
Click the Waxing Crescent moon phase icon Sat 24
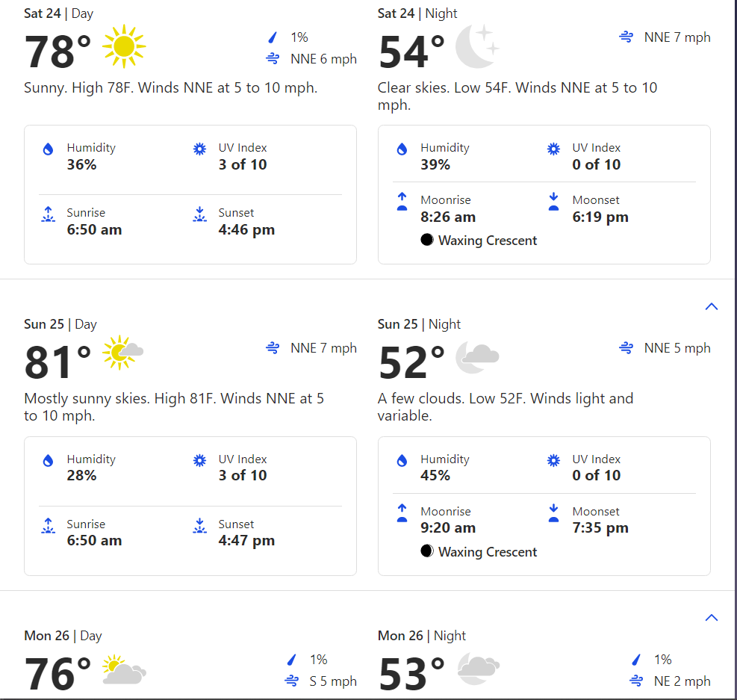(x=427, y=240)
